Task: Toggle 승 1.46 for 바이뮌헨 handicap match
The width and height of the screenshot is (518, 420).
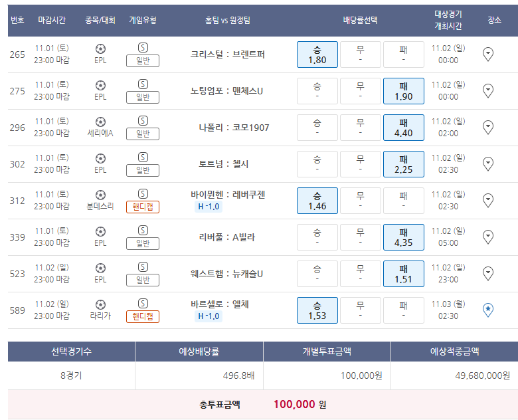Action: [x=317, y=201]
